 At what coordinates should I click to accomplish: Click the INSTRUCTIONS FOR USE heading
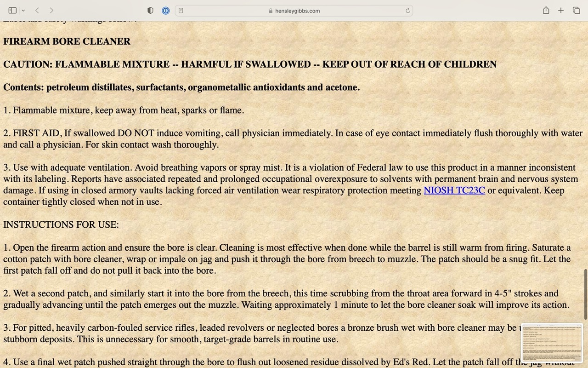tap(61, 225)
